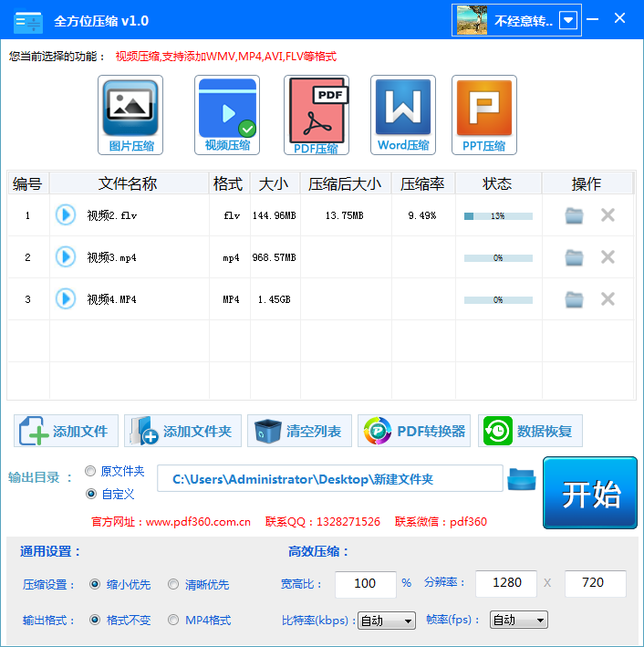The image size is (644, 647).
Task: Click the 状态 column header
Action: [x=498, y=183]
